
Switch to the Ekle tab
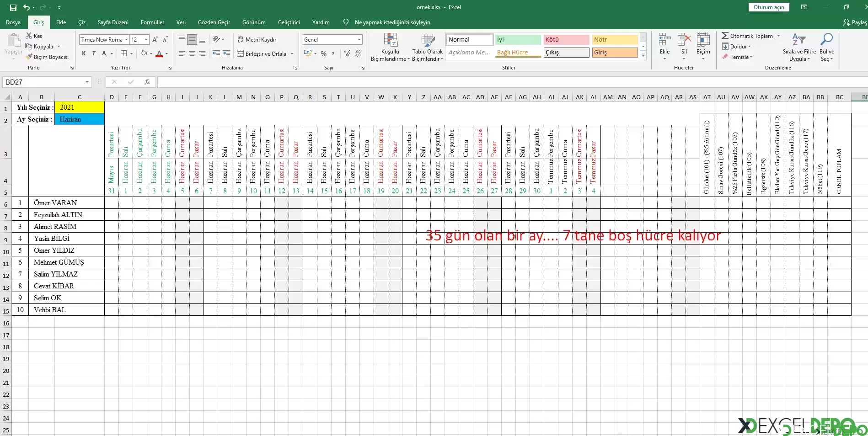(x=61, y=22)
